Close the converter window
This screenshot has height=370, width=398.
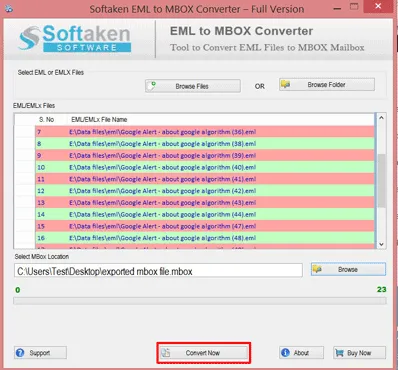(x=378, y=6)
